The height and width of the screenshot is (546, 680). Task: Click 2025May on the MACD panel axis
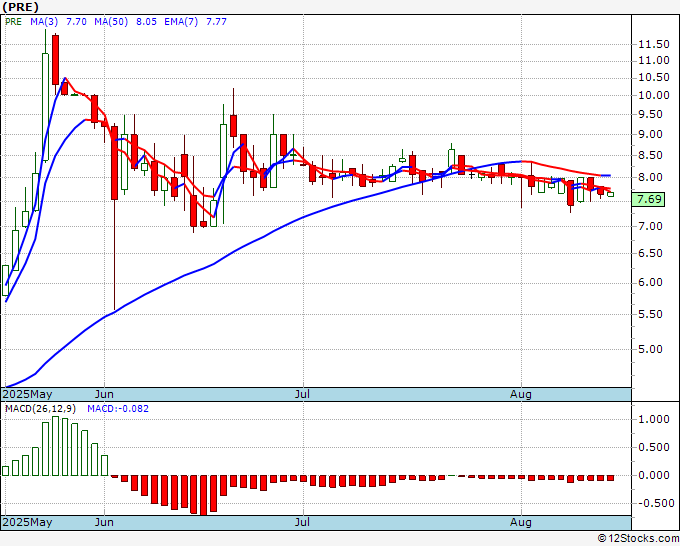click(x=27, y=522)
